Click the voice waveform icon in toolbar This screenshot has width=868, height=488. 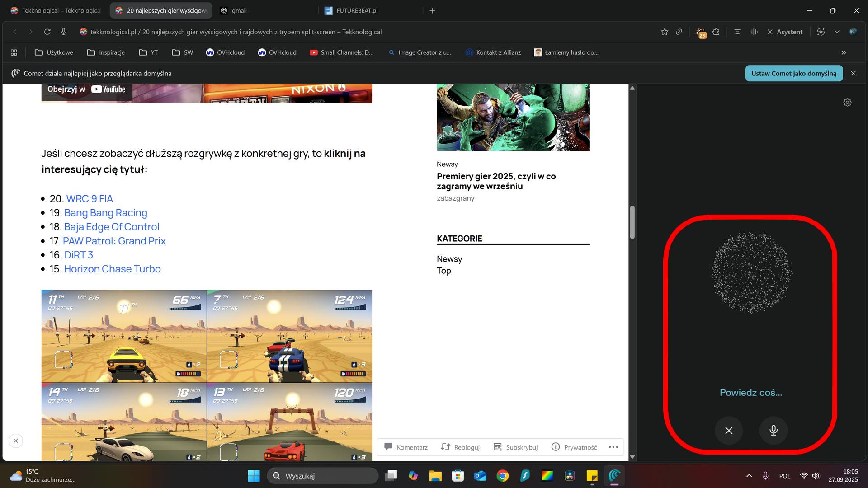pyautogui.click(x=753, y=32)
